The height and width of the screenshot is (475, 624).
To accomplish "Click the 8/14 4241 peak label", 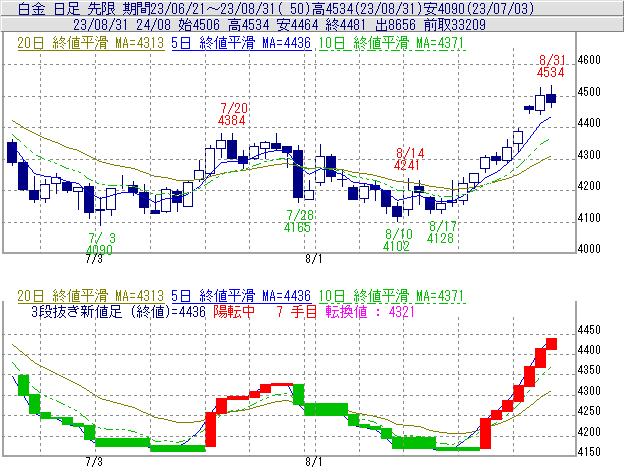I will (408, 159).
